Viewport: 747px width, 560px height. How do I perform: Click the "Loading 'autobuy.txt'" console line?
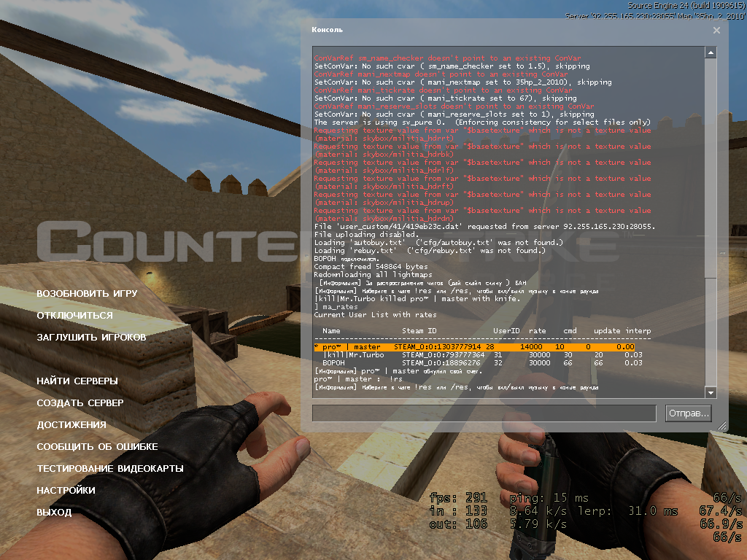coord(438,242)
